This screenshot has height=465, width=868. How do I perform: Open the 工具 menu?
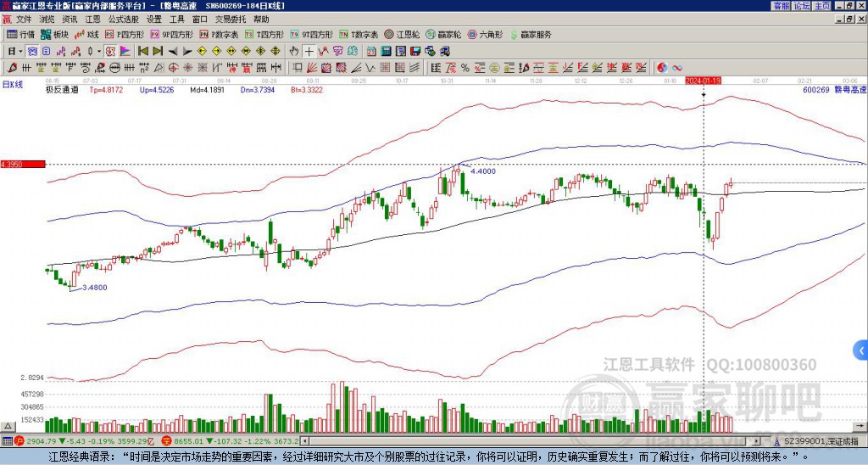(x=177, y=20)
